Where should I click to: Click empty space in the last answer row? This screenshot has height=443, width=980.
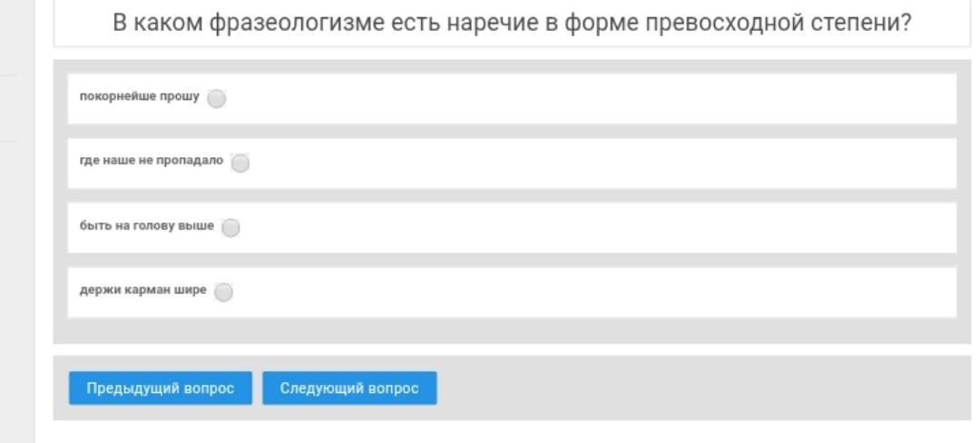point(590,292)
